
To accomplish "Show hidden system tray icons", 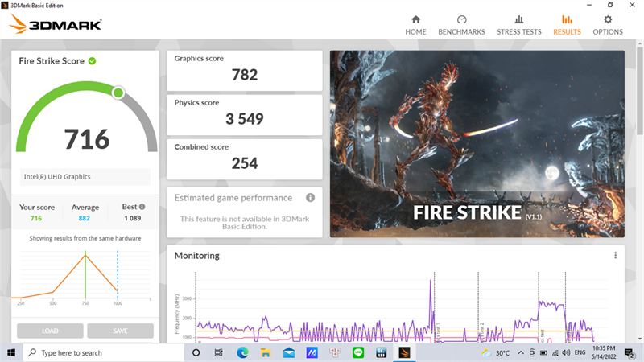I will (520, 353).
